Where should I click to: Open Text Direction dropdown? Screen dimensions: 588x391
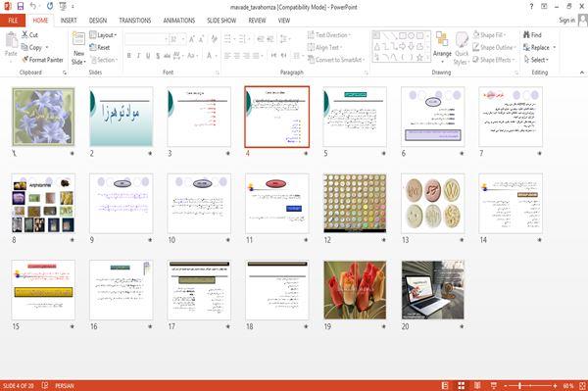[x=329, y=35]
